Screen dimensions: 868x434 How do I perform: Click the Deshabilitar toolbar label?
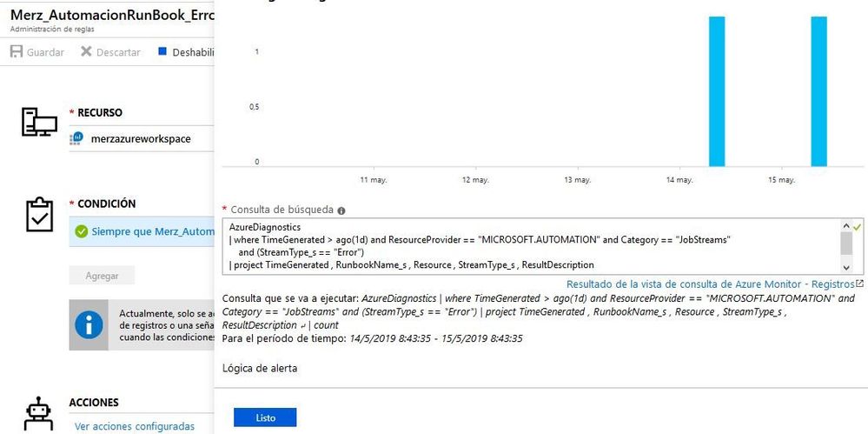[193, 52]
